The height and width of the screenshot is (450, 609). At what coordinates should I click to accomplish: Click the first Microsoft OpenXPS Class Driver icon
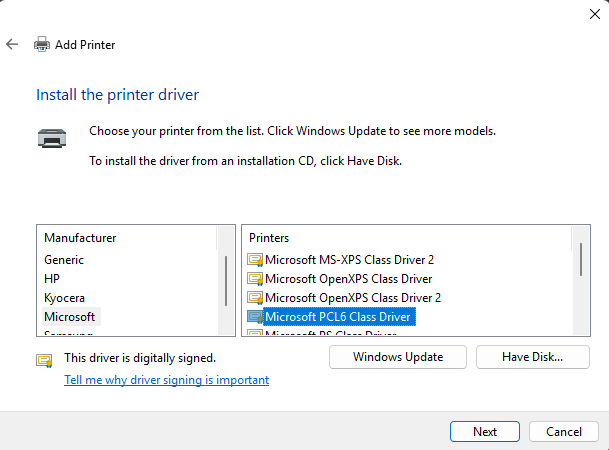point(255,279)
